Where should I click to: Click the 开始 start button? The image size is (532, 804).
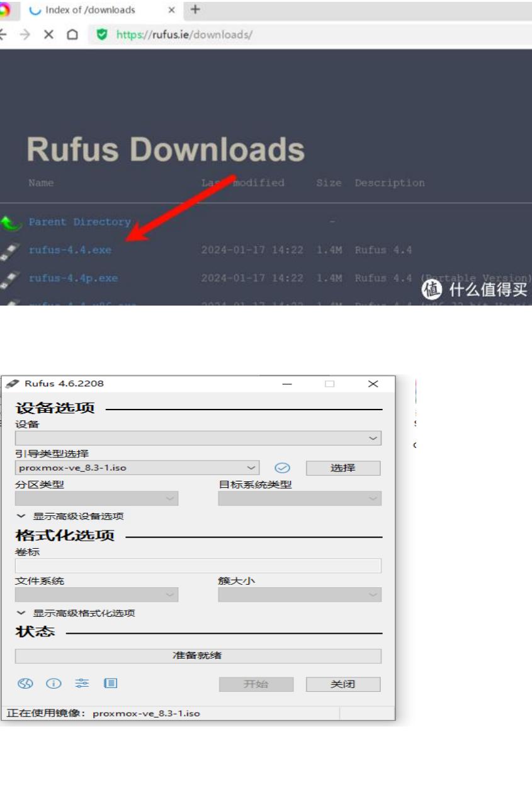click(x=256, y=684)
